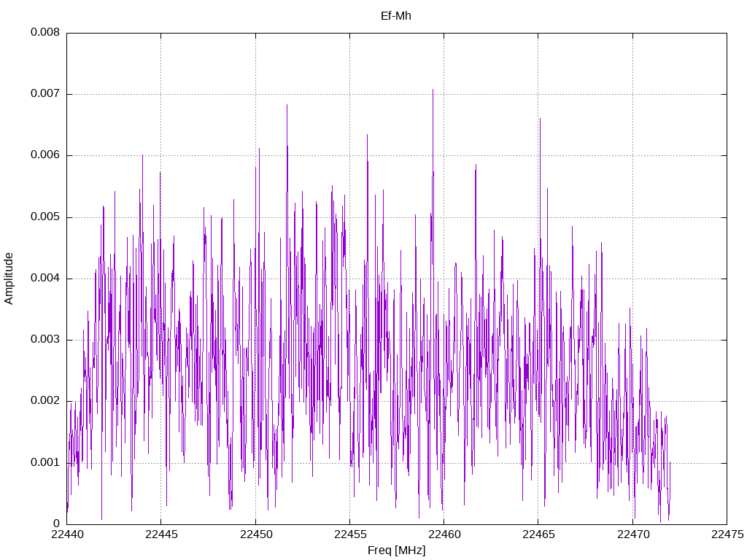Click the x-axis tick 22475
This screenshot has width=747, height=560.
click(x=727, y=535)
